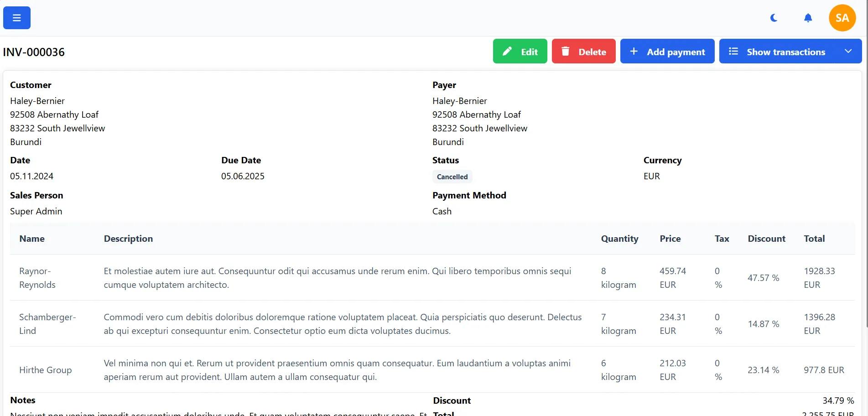This screenshot has width=868, height=416.
Task: Click the Quantity column header
Action: click(619, 239)
